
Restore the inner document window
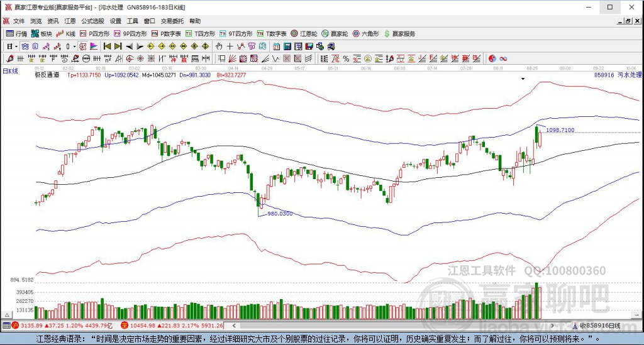click(628, 21)
